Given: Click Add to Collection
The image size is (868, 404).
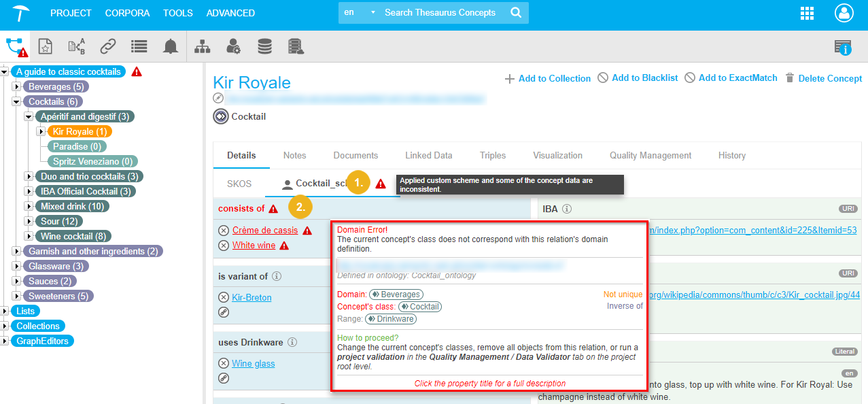Looking at the screenshot, I should click(547, 78).
